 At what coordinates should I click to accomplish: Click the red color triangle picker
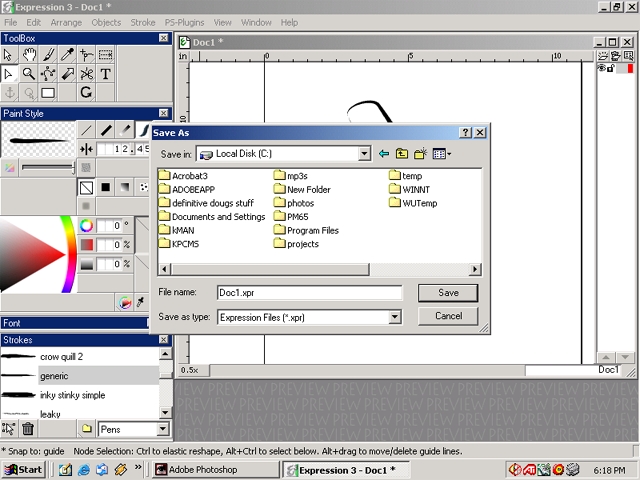(33, 254)
